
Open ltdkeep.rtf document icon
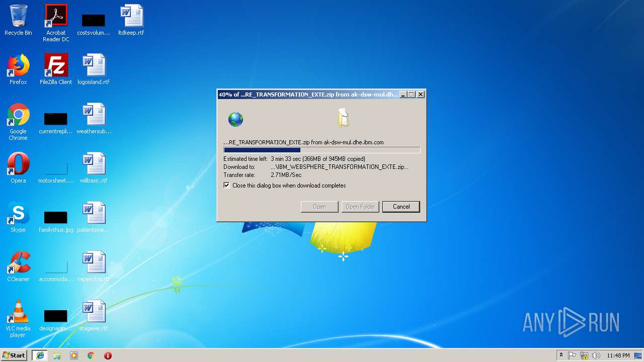pyautogui.click(x=131, y=20)
